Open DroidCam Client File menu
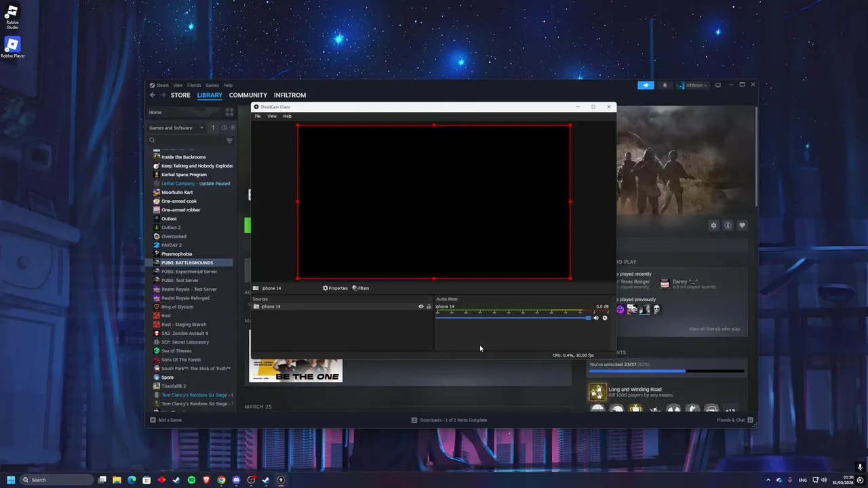 click(258, 116)
